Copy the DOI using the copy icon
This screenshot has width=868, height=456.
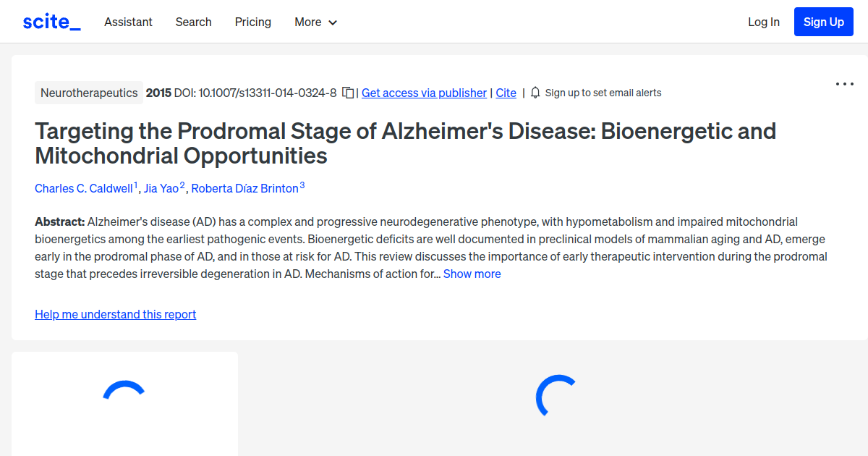[348, 93]
